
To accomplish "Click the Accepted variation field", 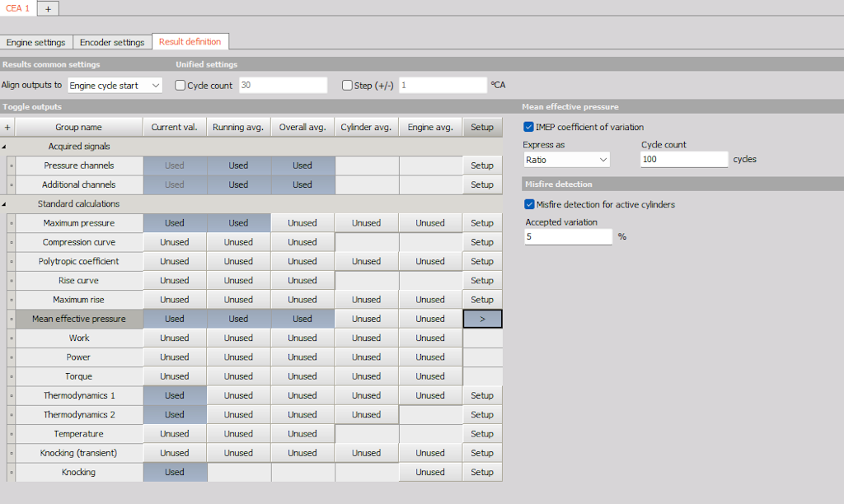I will coord(569,236).
